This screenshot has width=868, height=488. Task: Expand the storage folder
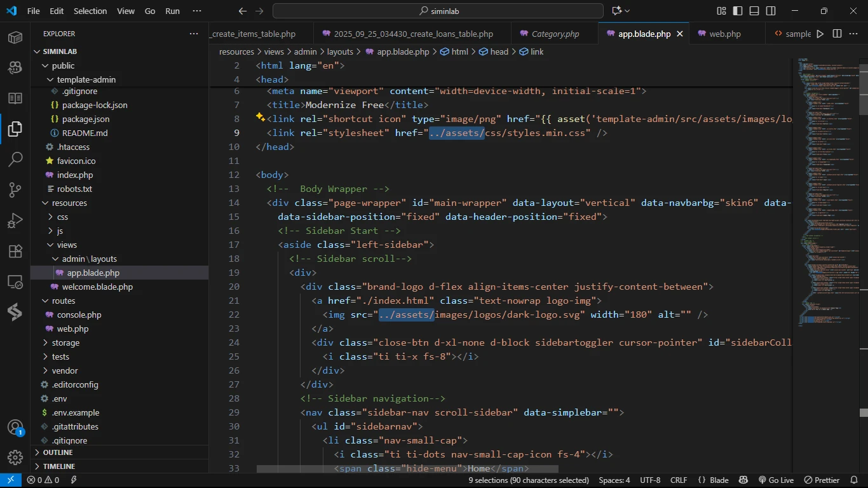coord(65,342)
